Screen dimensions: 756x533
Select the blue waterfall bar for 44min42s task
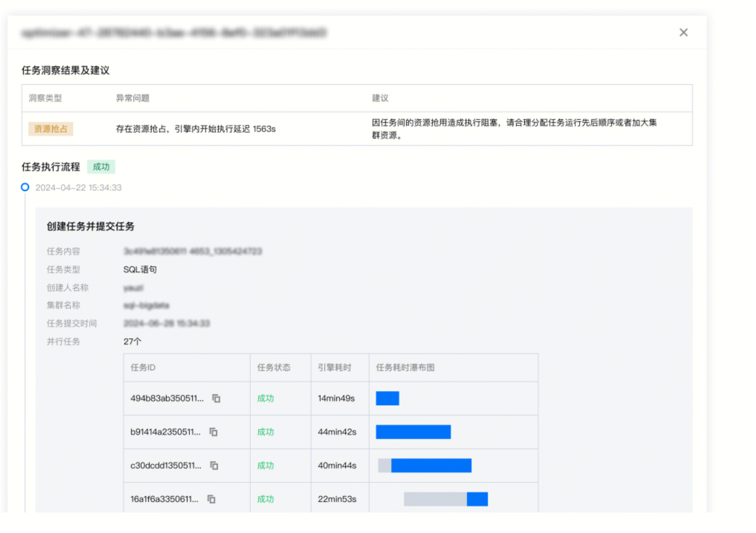pos(413,432)
